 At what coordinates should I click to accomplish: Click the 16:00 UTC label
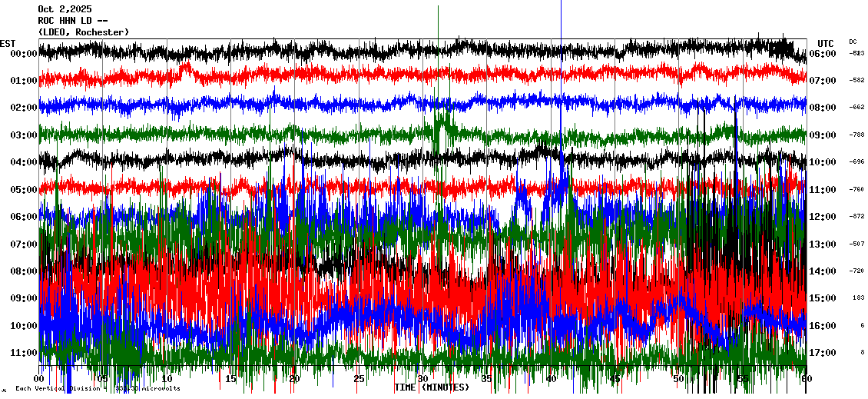click(823, 326)
